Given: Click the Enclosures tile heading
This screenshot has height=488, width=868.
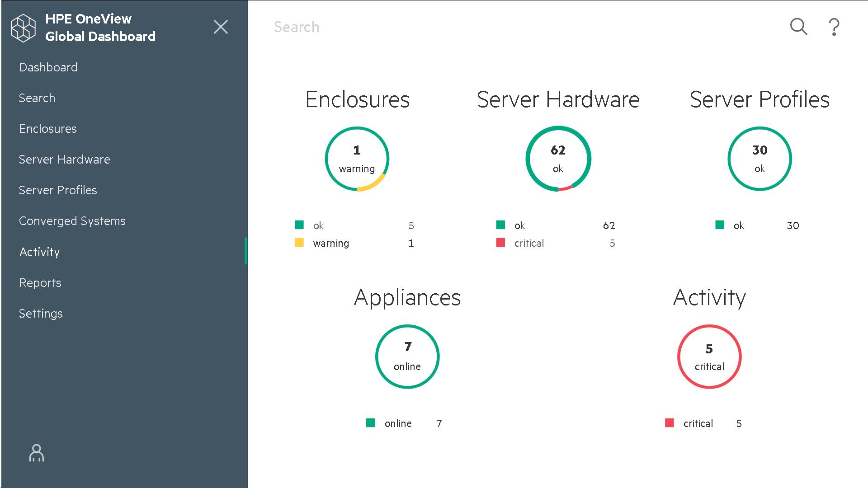Looking at the screenshot, I should coord(357,99).
